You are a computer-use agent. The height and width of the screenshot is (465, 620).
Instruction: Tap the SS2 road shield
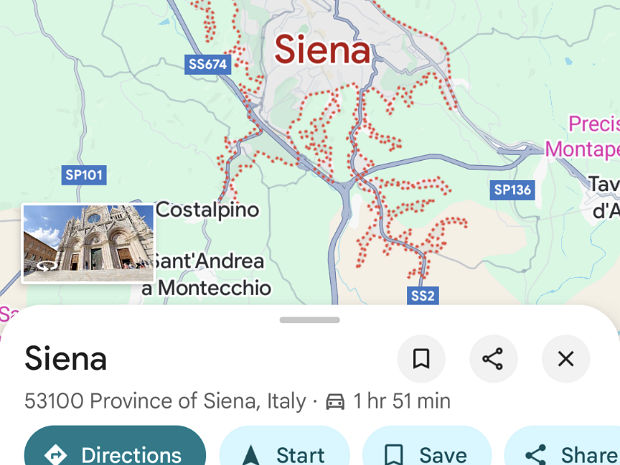423,296
